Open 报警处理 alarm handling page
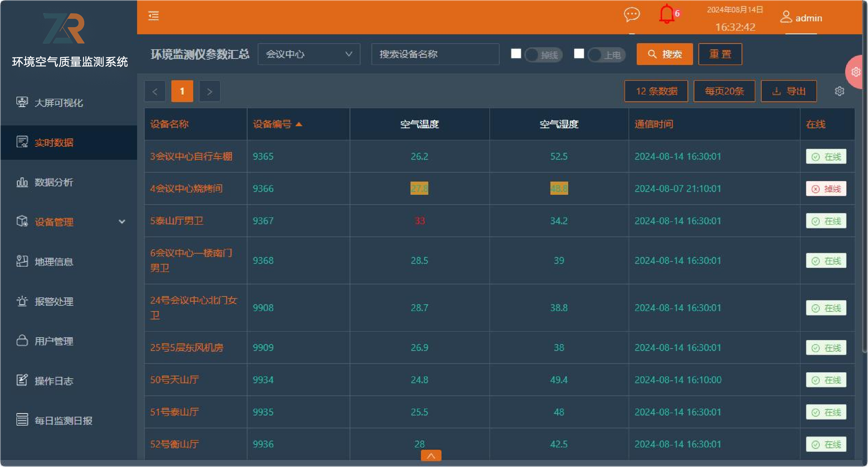868x467 pixels. pos(54,302)
